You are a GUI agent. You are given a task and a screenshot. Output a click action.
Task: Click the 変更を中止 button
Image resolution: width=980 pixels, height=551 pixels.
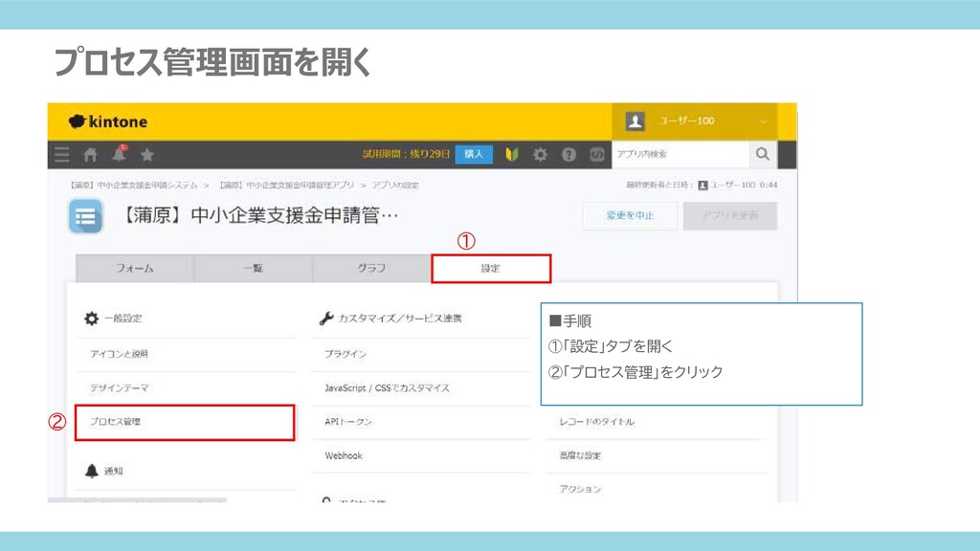[x=630, y=215]
